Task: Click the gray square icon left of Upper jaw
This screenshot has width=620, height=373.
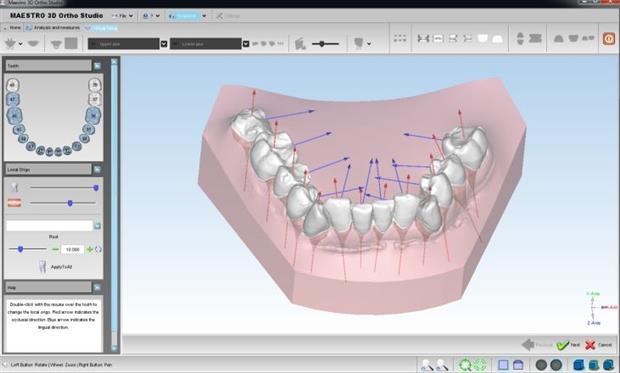Action: click(71, 43)
